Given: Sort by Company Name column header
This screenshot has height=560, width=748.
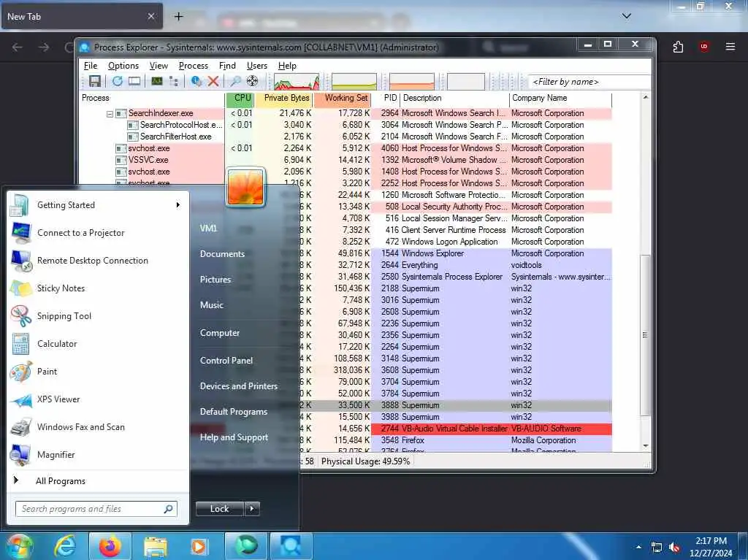Looking at the screenshot, I should (561, 98).
